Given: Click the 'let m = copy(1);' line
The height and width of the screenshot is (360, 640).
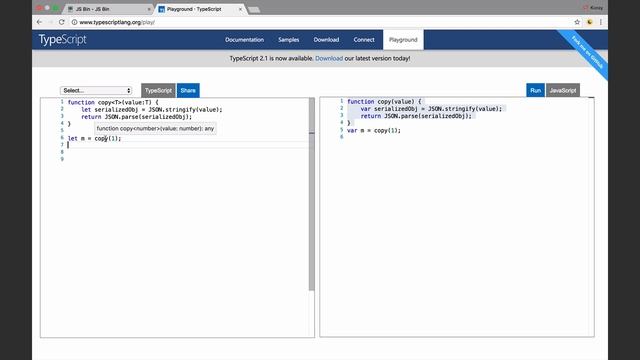Looking at the screenshot, I should click(94, 138).
